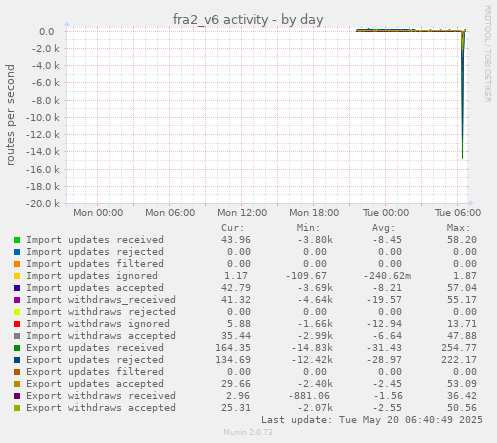This screenshot has width=497, height=443.
Task: Click the -3.80k minimum value
Action: coord(315,240)
